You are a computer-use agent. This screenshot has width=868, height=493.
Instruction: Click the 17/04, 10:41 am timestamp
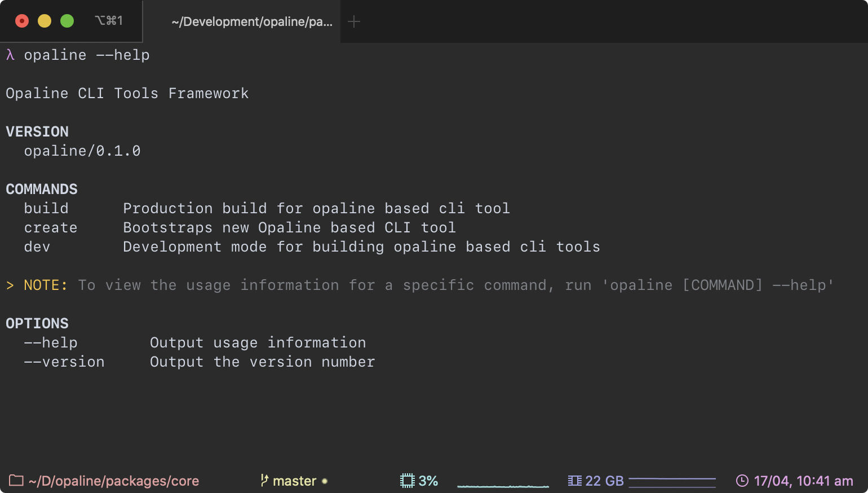(804, 481)
